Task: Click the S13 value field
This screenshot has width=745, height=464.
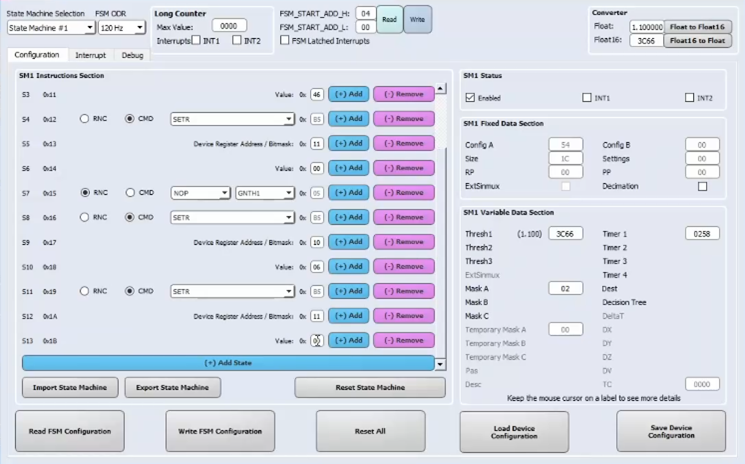Action: pos(317,341)
